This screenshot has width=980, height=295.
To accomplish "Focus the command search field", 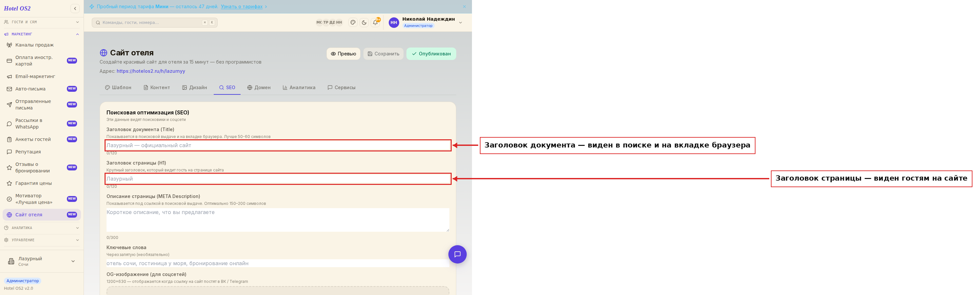I will pyautogui.click(x=154, y=23).
